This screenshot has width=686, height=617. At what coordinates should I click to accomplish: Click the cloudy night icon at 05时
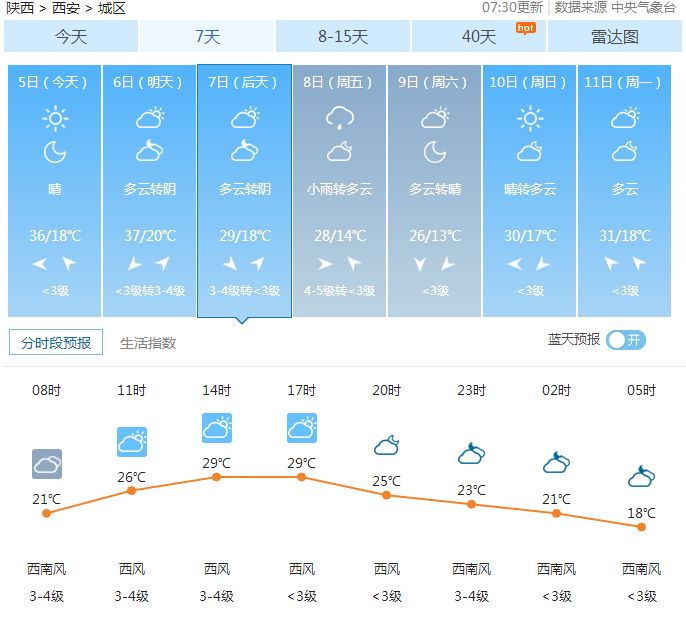(641, 477)
